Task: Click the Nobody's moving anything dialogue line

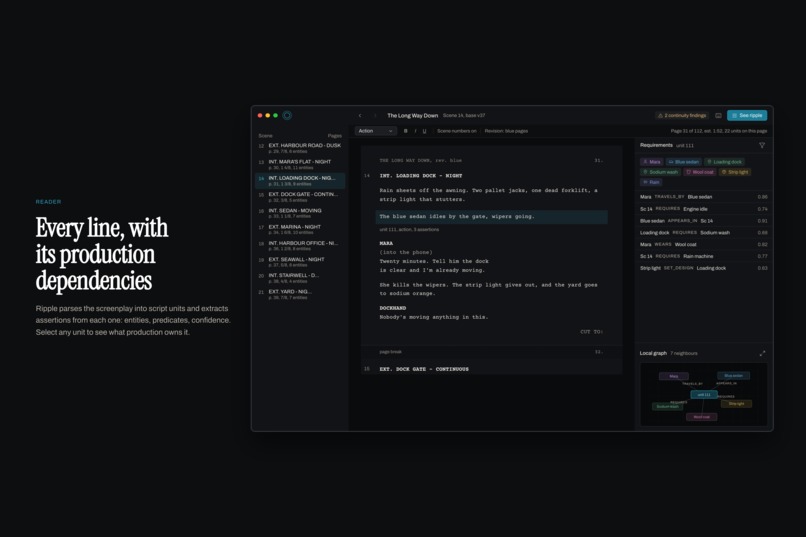Action: [x=434, y=317]
